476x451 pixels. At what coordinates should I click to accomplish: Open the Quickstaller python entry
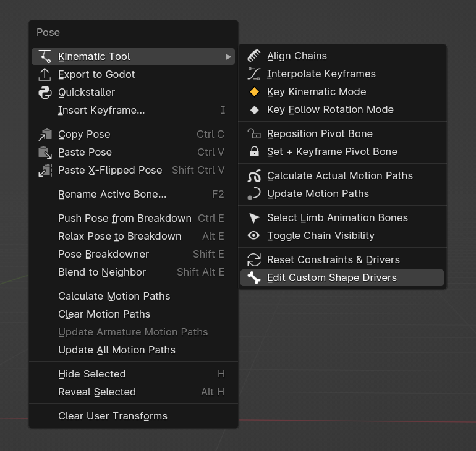(133, 92)
